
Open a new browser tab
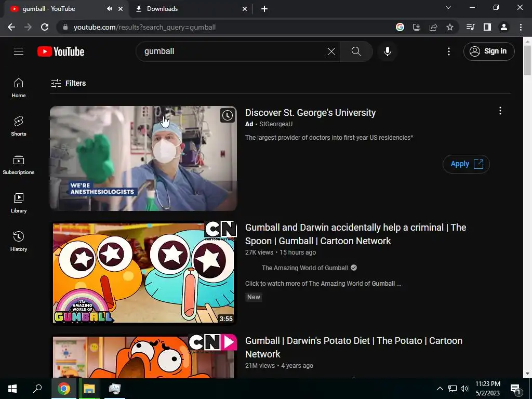264,9
